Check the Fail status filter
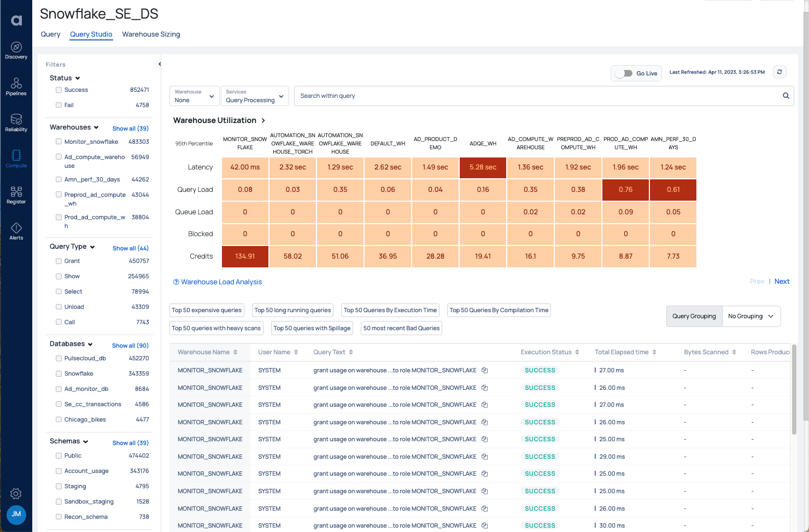809x532 pixels. point(58,105)
